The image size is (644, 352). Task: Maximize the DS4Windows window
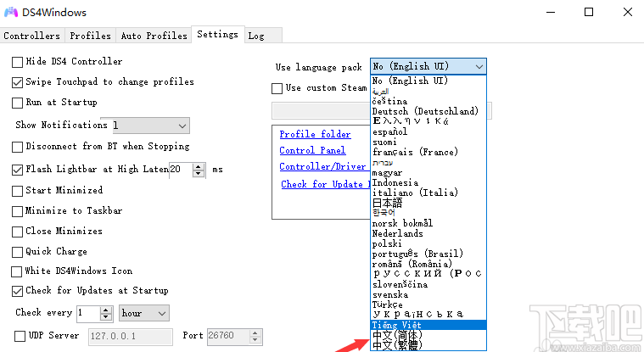[x=589, y=13]
